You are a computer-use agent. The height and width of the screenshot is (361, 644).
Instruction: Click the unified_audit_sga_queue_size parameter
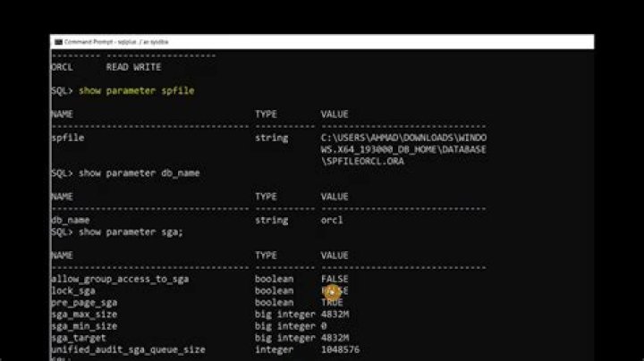click(128, 350)
